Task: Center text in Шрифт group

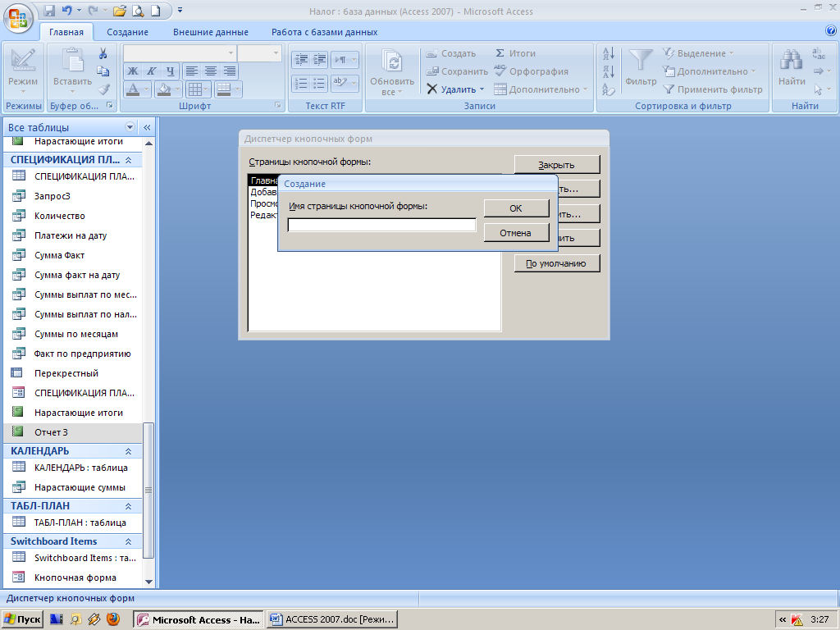Action: (x=211, y=71)
